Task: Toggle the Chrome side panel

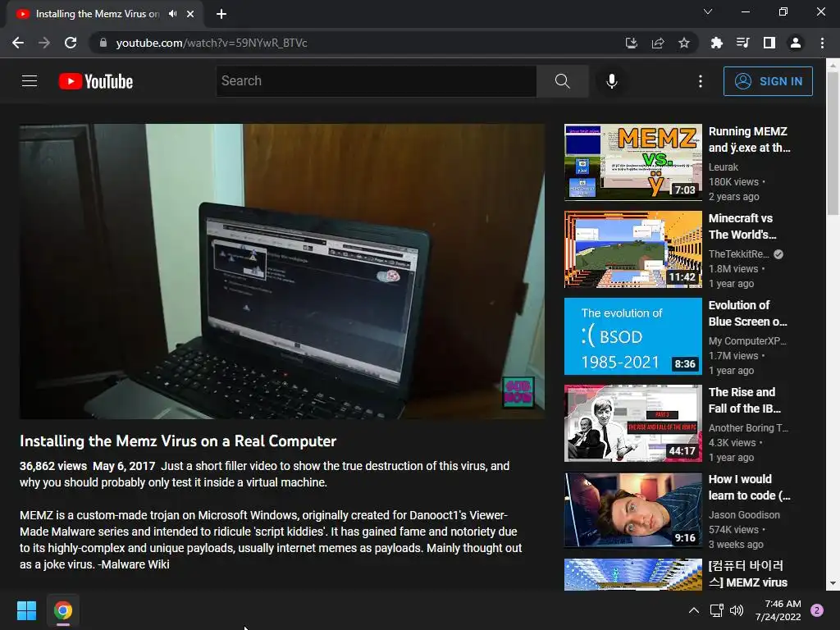Action: point(769,43)
